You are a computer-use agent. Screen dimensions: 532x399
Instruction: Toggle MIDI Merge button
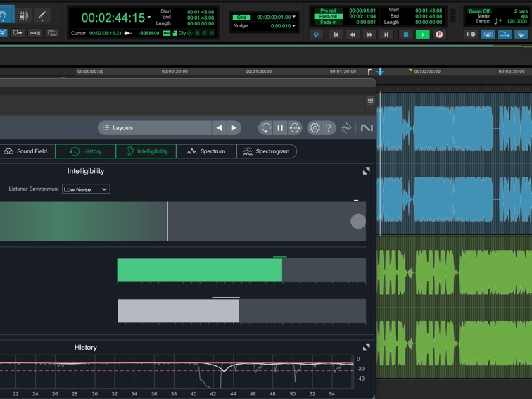tap(505, 34)
